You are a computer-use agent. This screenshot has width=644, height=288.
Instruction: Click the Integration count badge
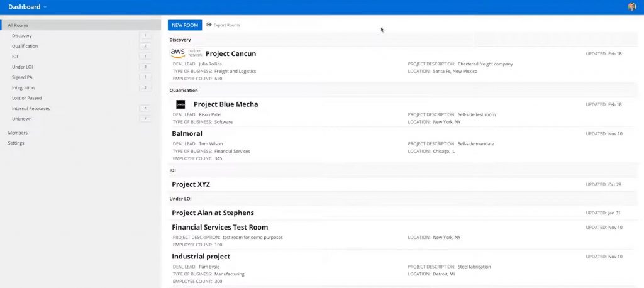click(145, 87)
